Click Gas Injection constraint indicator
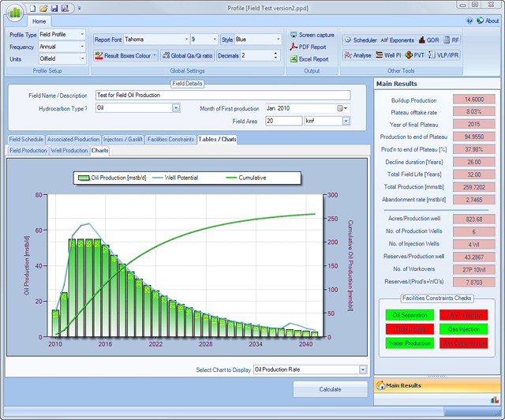505x420 pixels. [464, 329]
